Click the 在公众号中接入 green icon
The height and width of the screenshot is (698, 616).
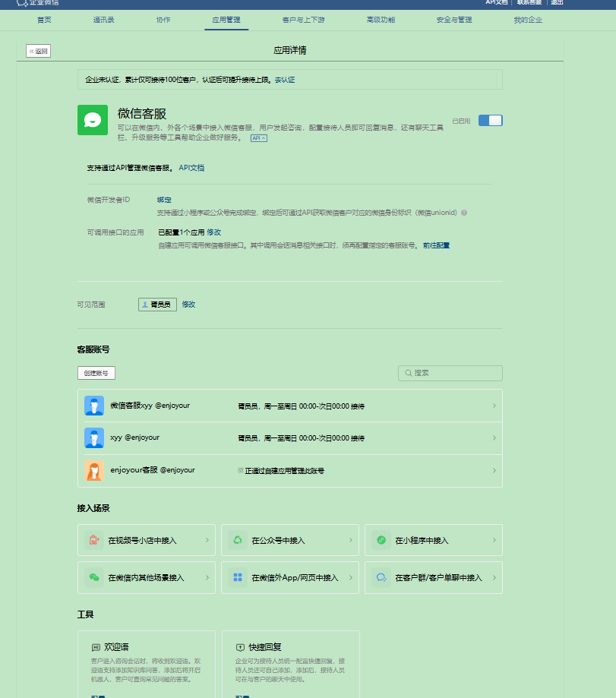pyautogui.click(x=238, y=540)
